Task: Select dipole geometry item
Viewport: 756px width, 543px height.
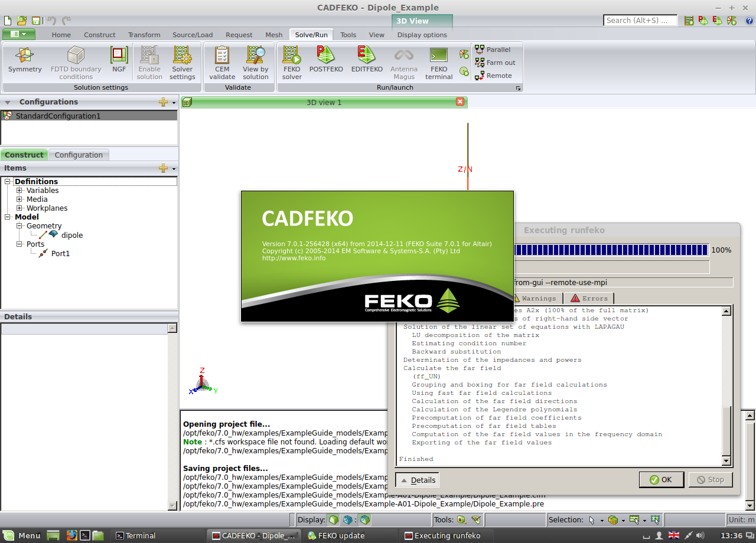Action: pos(72,235)
